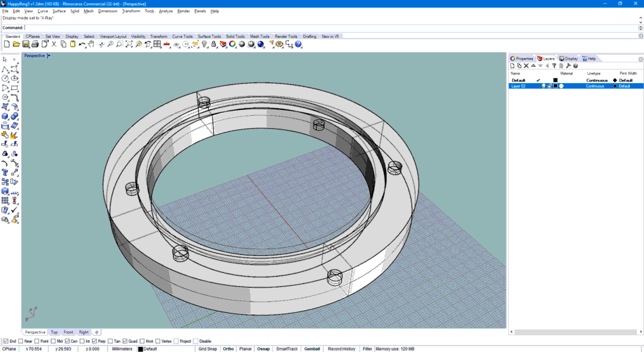Open the Surface menu

[59, 11]
